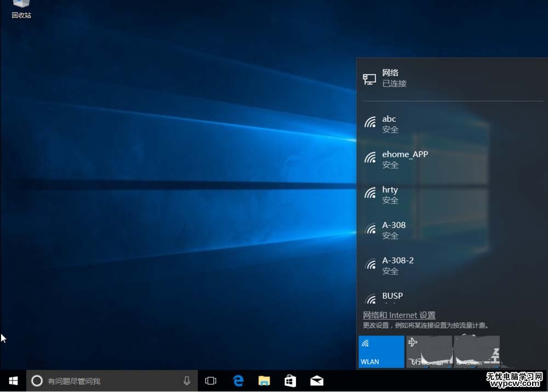This screenshot has width=548, height=392.
Task: Click the Wi-Fi signal icon beside BUSP
Action: pos(370,298)
